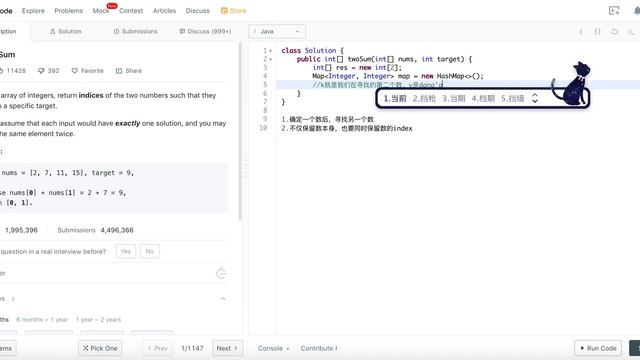Share the problem using the Share icon
The image size is (640, 360).
129,71
